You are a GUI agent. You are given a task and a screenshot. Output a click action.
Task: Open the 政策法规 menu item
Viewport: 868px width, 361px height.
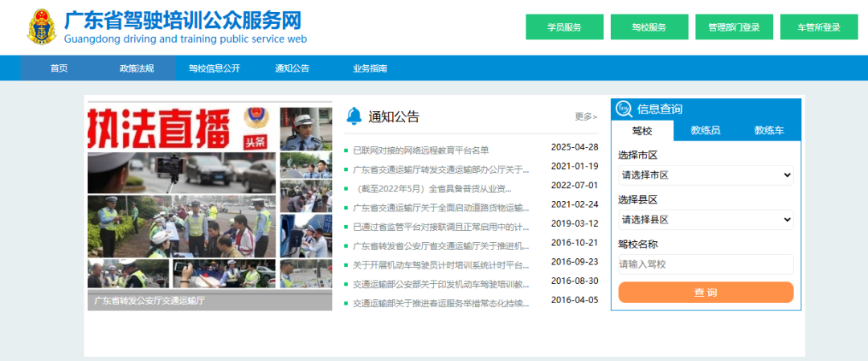coord(137,68)
